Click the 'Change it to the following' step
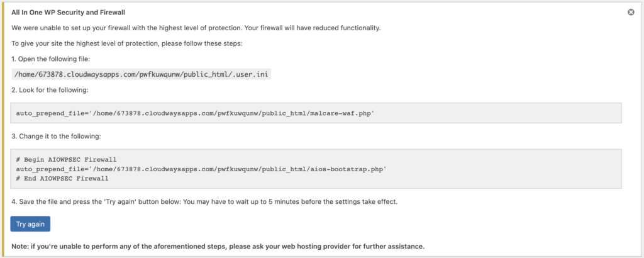The width and height of the screenshot is (644, 258). [x=56, y=137]
